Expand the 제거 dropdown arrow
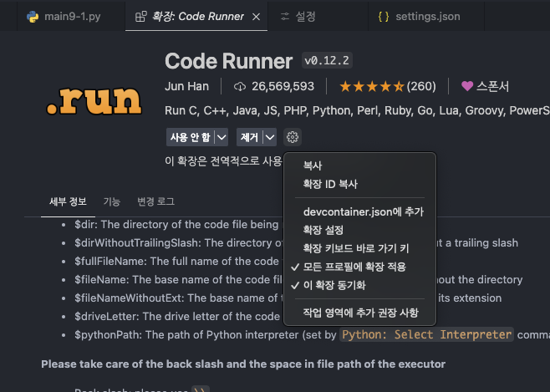 [x=270, y=137]
